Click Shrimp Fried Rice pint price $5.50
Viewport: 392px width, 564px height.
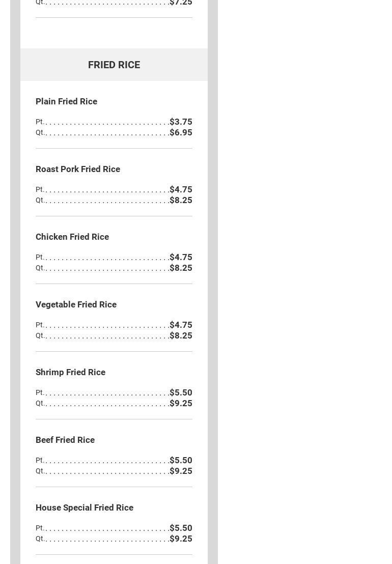pos(181,392)
